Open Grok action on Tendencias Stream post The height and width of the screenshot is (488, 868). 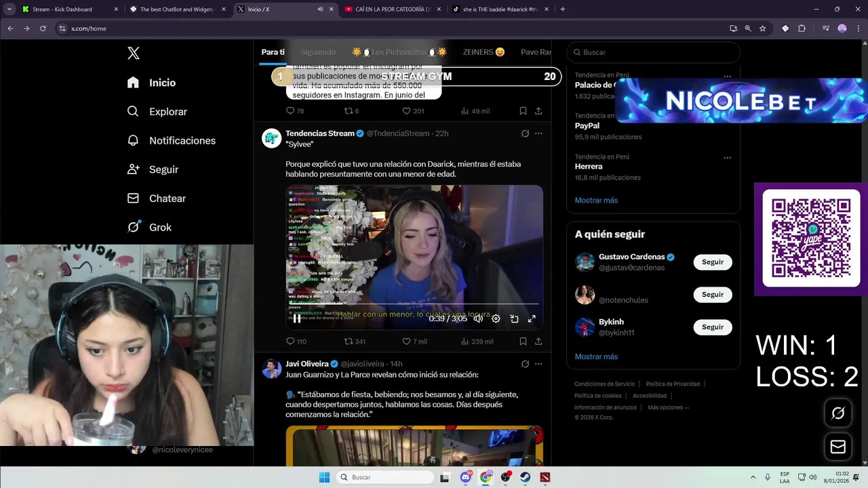pyautogui.click(x=525, y=134)
